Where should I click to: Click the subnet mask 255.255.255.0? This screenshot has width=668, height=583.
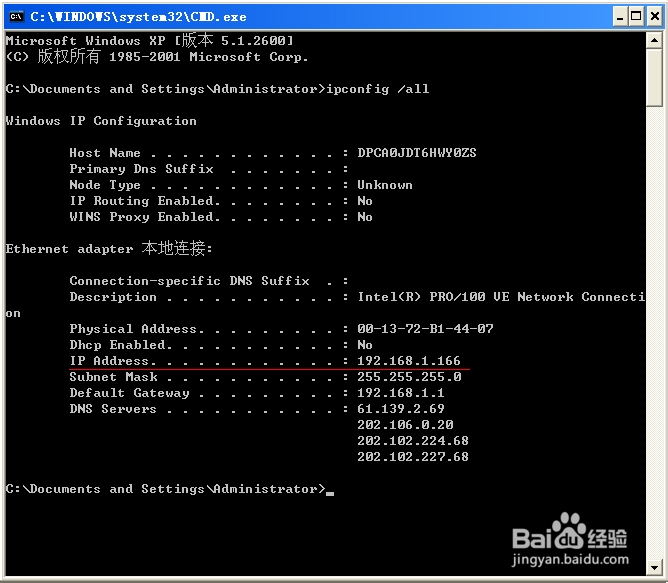tap(409, 377)
